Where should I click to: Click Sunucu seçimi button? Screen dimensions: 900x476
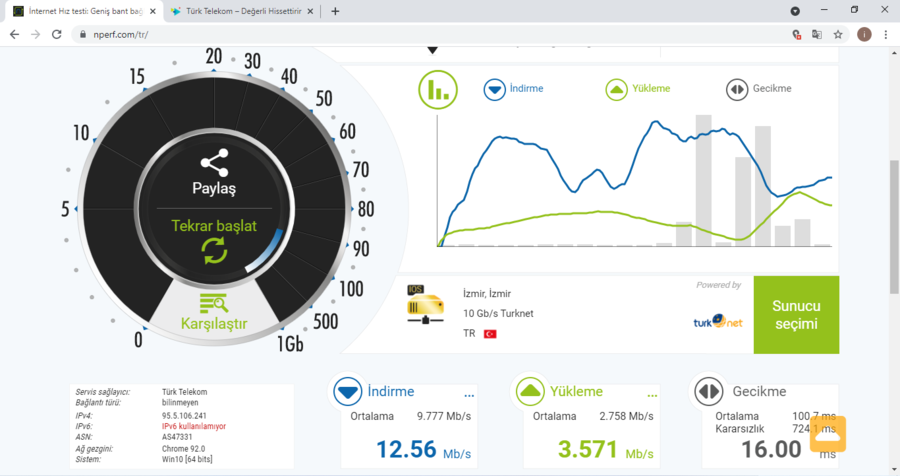tap(796, 315)
